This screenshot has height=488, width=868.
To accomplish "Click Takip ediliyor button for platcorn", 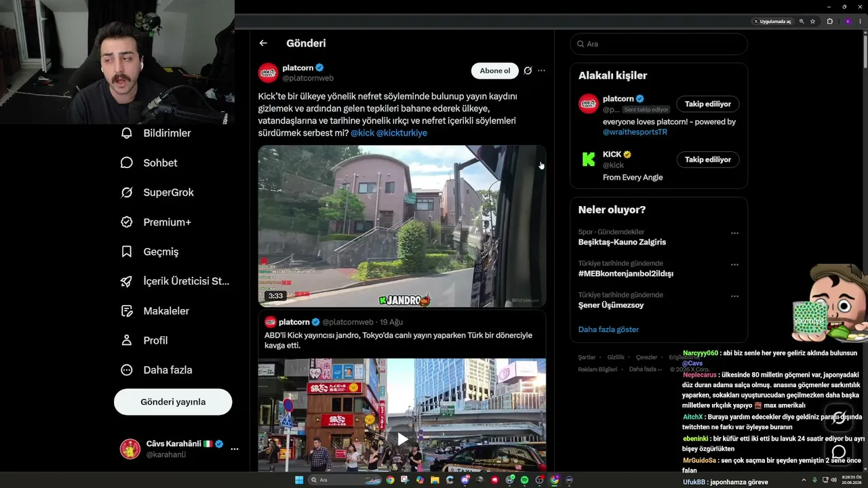I will pyautogui.click(x=708, y=104).
